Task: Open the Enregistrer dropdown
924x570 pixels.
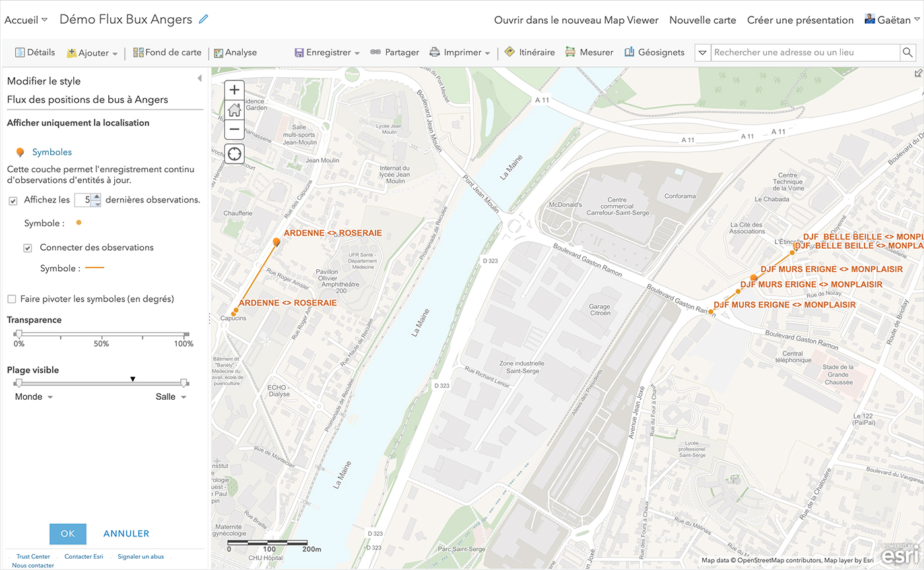Action: (x=327, y=53)
